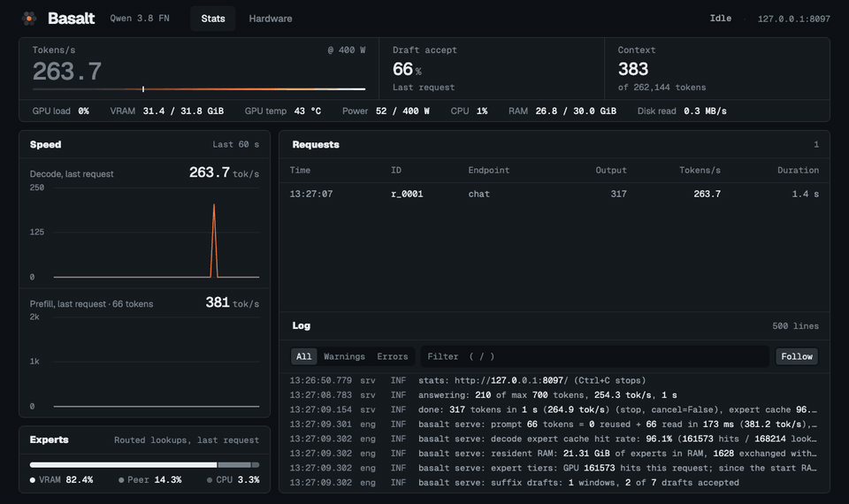Viewport: 849px width, 504px height.
Task: Click the VRAM 82.4% legend item
Action: pos(61,479)
